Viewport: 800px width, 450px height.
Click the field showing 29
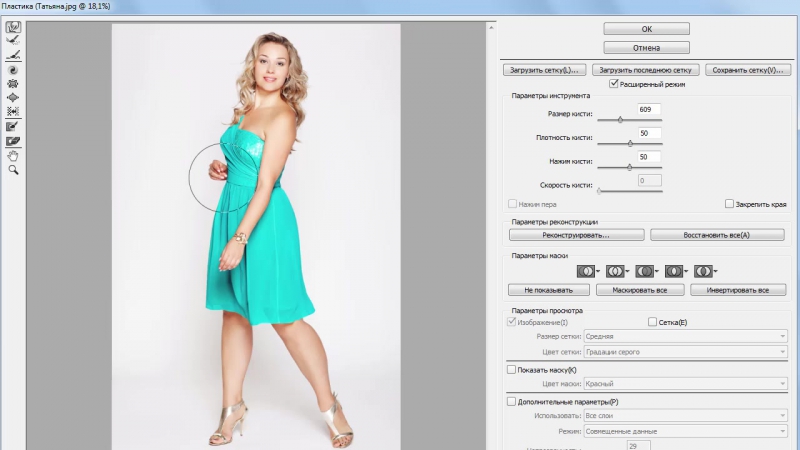(638, 445)
